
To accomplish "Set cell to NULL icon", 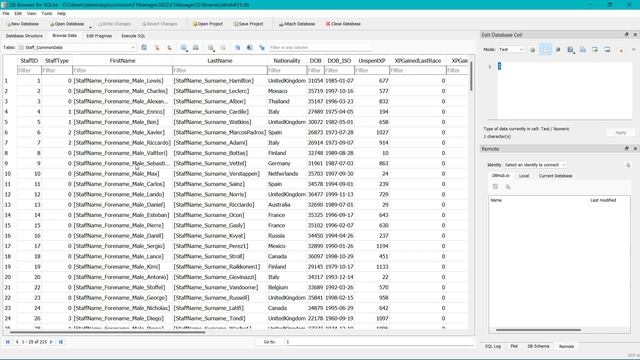I will point(621,49).
